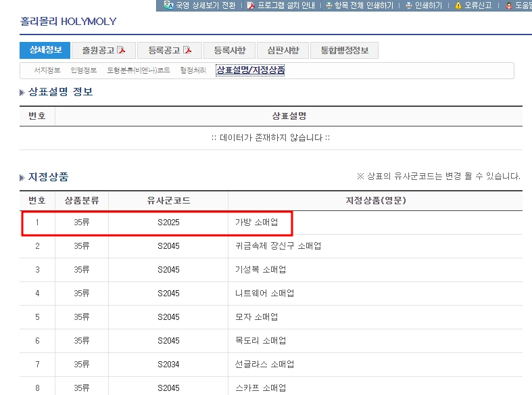
Task: Jump to 인명정보 section link
Action: (83, 70)
